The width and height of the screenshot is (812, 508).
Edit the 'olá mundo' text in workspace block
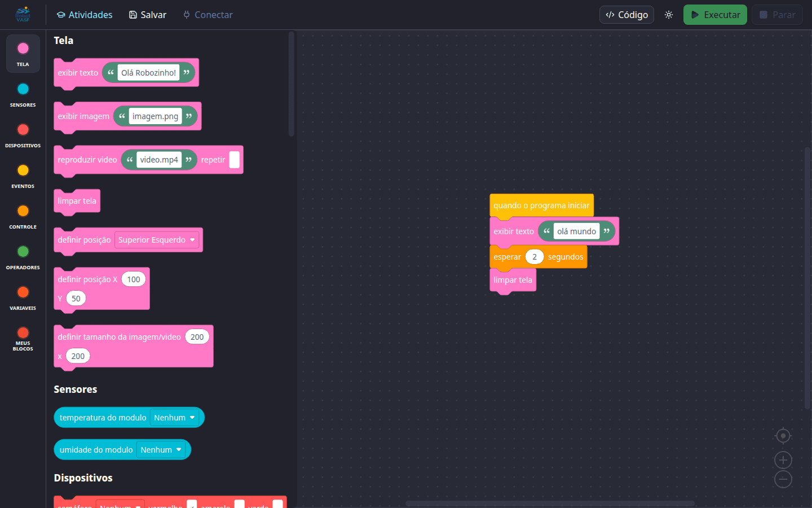click(576, 231)
